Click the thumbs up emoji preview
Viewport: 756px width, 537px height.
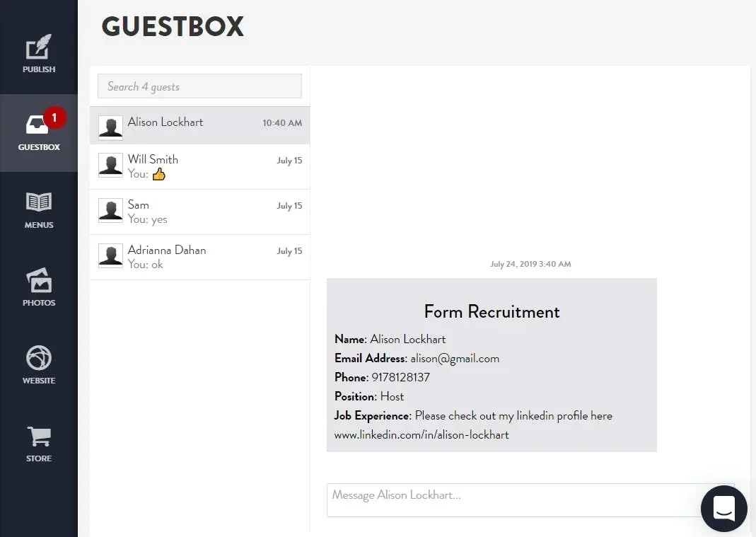coord(158,174)
